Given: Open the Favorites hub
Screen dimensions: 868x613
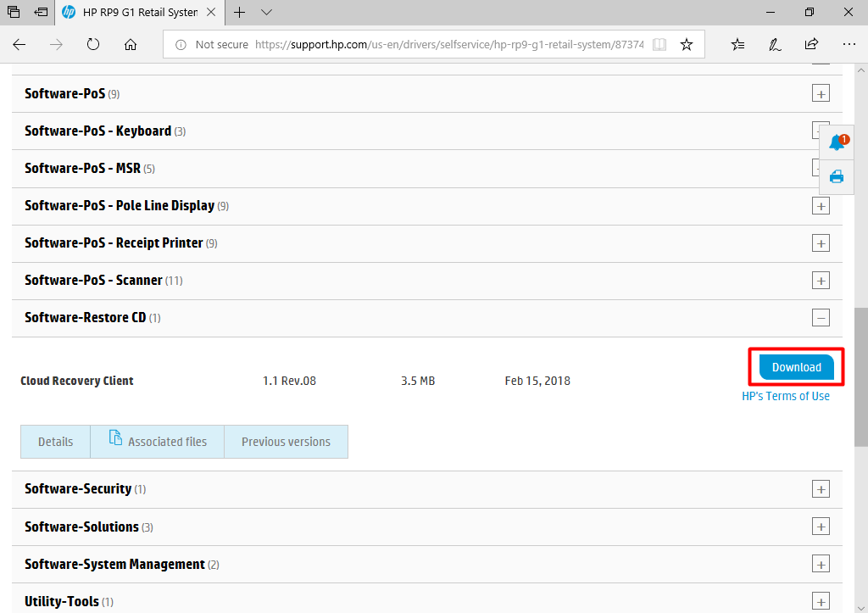Looking at the screenshot, I should [x=738, y=44].
